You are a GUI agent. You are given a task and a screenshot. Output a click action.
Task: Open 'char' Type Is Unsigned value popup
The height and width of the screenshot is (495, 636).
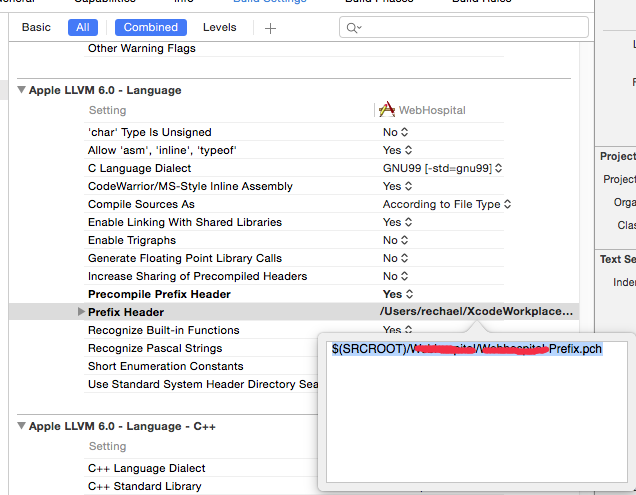[x=395, y=132]
